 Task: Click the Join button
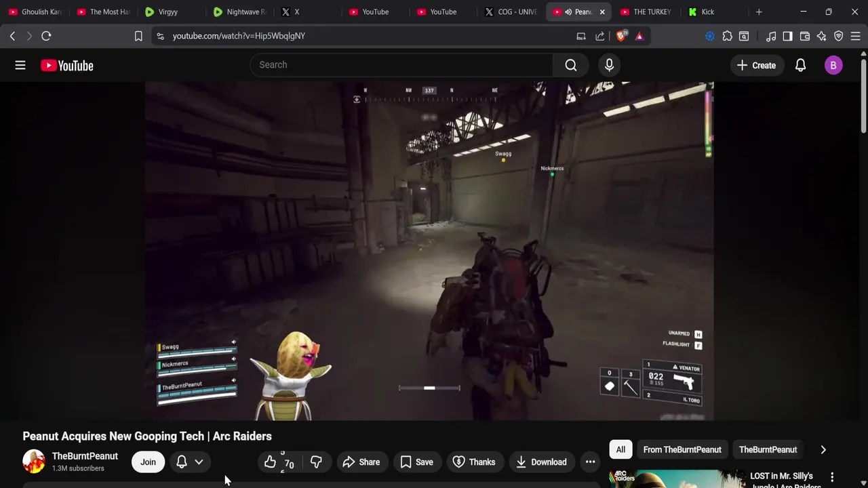click(x=148, y=462)
